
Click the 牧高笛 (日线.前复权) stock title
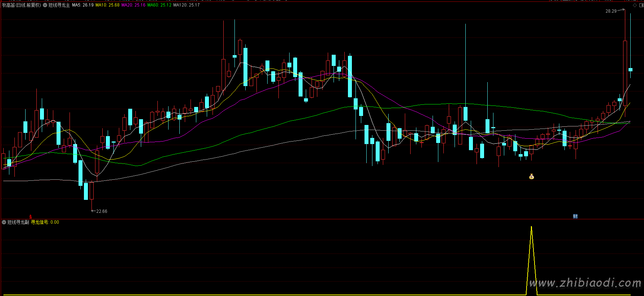(21, 5)
